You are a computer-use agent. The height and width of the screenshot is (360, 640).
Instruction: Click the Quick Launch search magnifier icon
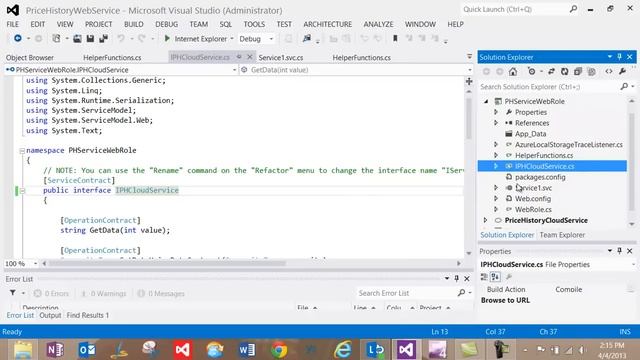(573, 9)
